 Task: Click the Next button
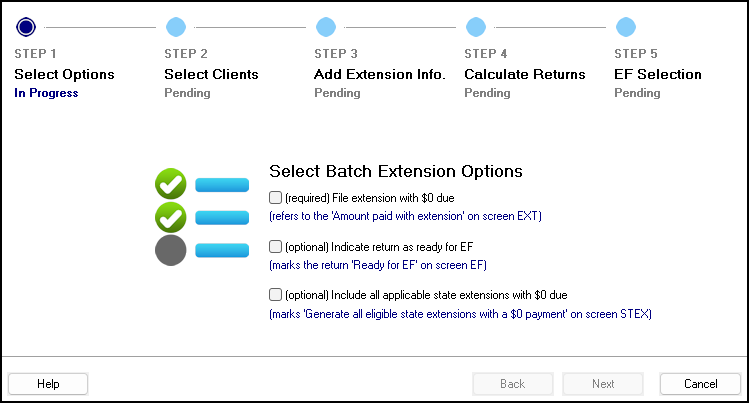tap(603, 384)
